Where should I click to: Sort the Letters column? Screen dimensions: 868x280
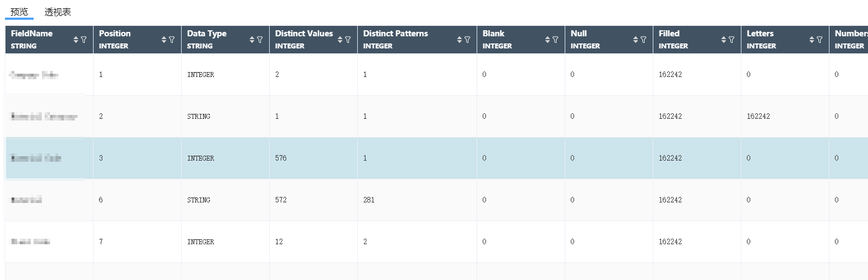coord(811,40)
